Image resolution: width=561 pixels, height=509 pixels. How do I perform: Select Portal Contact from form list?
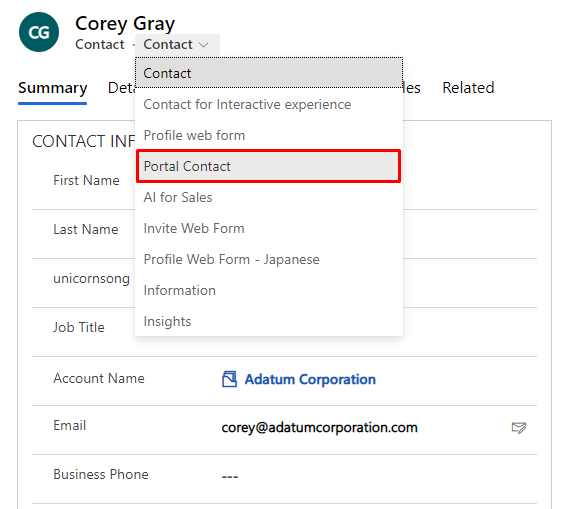click(268, 166)
